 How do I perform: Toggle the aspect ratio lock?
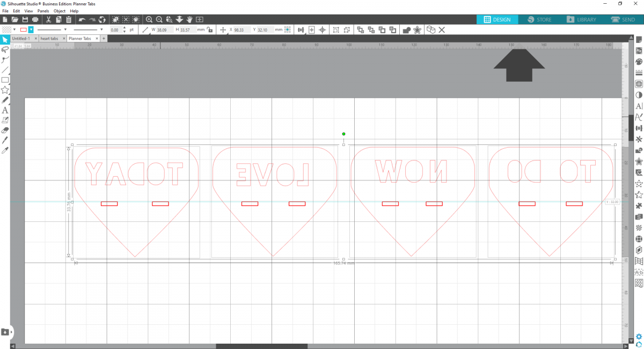click(x=209, y=30)
